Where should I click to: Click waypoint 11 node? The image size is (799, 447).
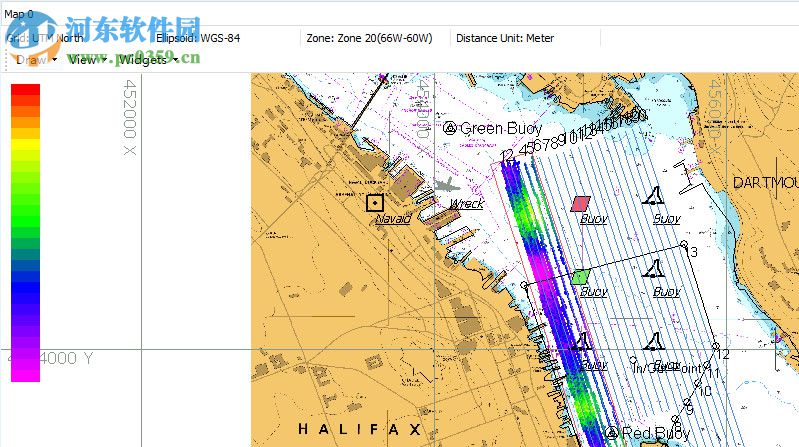click(707, 366)
